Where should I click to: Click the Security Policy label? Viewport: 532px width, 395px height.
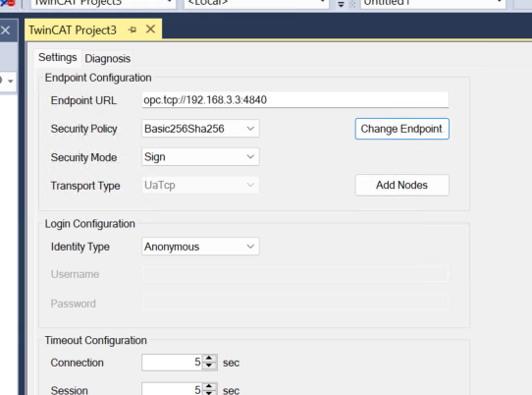click(x=83, y=129)
